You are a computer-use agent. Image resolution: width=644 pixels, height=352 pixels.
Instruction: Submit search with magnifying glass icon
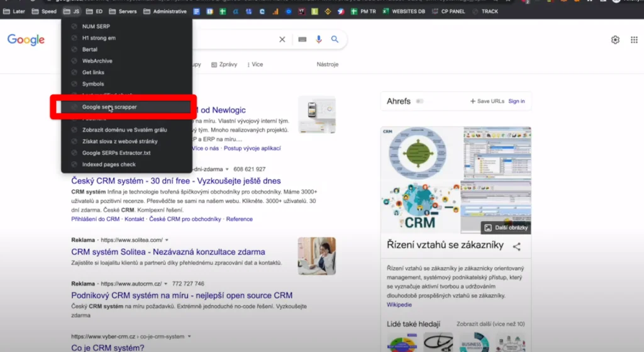click(335, 40)
